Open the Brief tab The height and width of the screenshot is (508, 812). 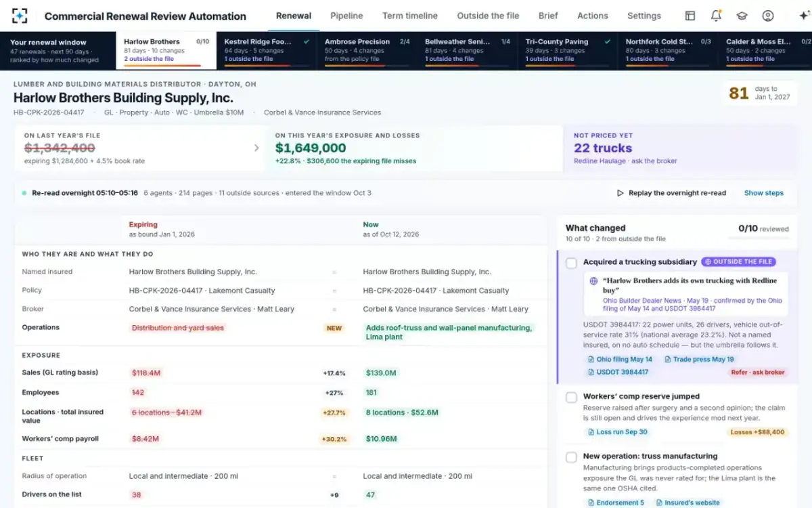coord(548,16)
